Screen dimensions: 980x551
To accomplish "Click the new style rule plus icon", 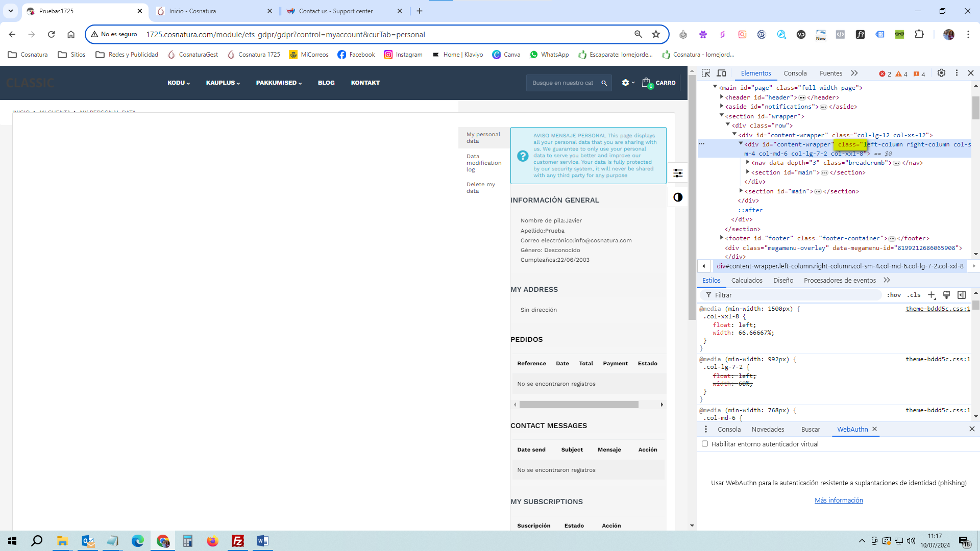I will (932, 295).
